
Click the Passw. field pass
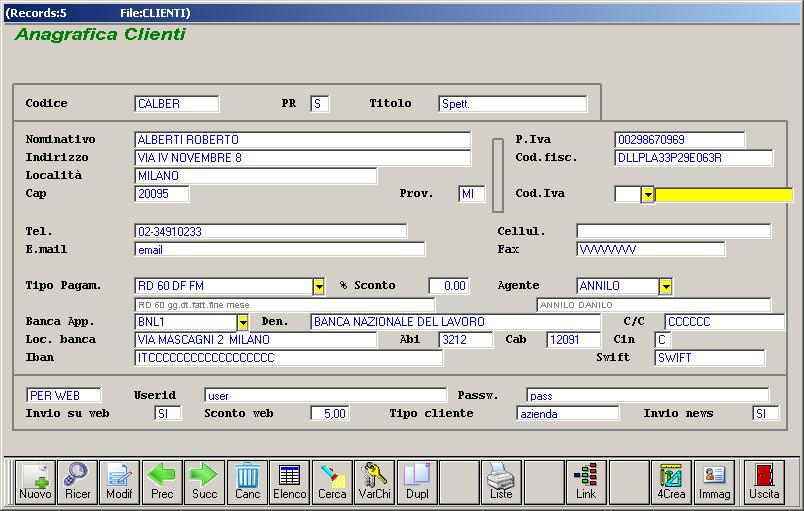coord(648,395)
